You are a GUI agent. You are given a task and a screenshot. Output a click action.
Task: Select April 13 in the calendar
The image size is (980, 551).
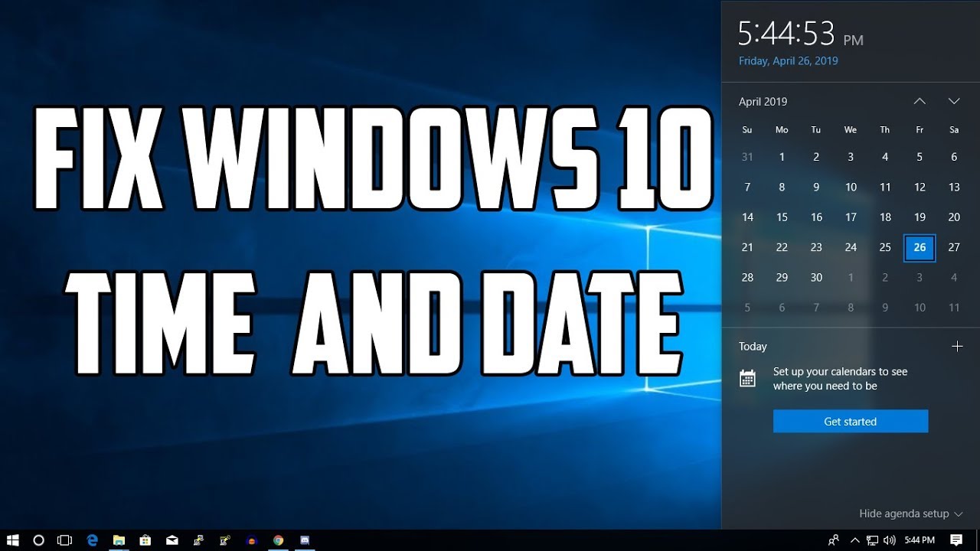coord(954,187)
